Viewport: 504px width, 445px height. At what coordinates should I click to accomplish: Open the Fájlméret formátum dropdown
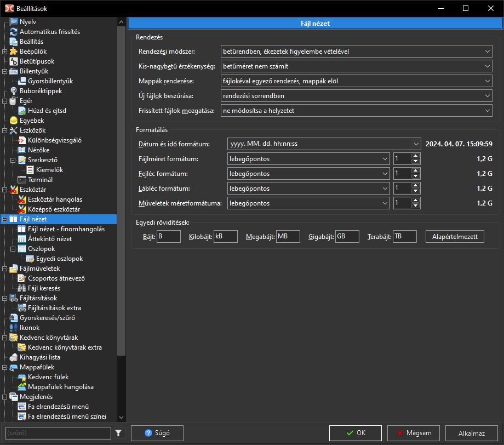(308, 159)
